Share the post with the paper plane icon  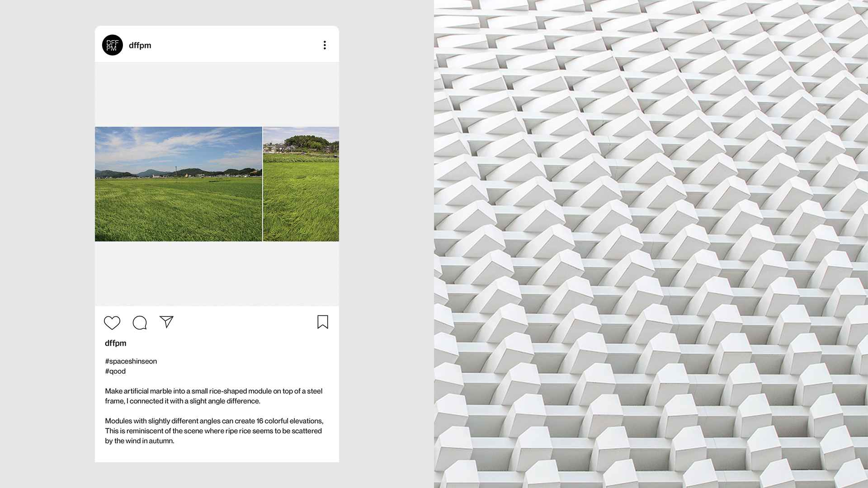[166, 322]
